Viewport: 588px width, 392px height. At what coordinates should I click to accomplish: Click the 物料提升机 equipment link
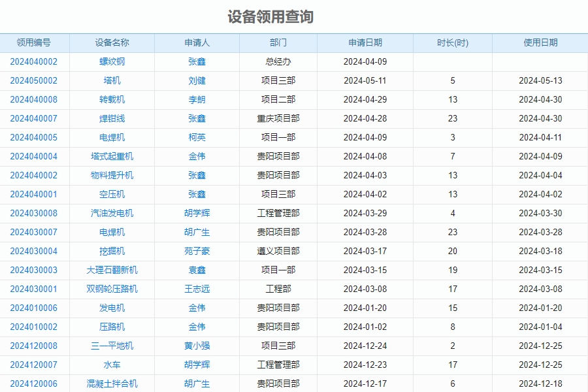(112, 175)
